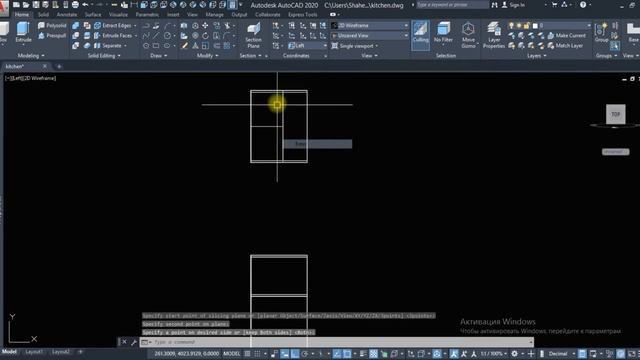Screen dimensions: 640x360
Task: Click the Separate solid tool
Action: [x=108, y=46]
